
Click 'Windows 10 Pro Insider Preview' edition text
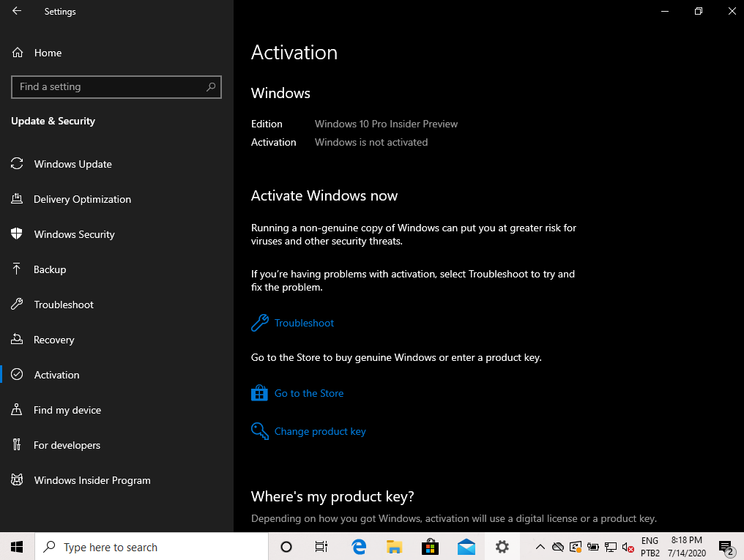click(386, 124)
